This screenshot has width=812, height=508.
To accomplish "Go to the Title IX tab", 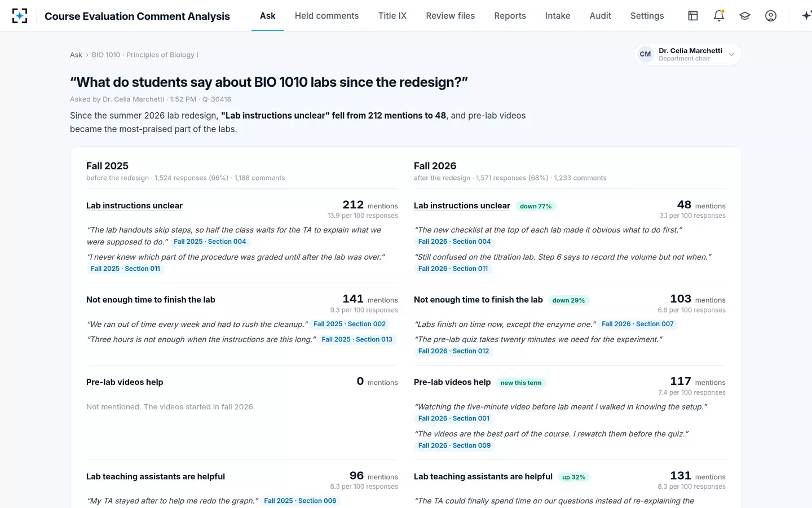I will 392,16.
